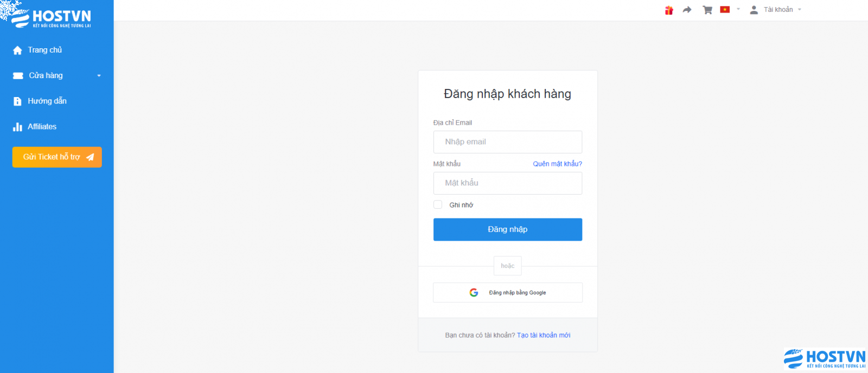Click the user account avatar icon

coord(754,10)
